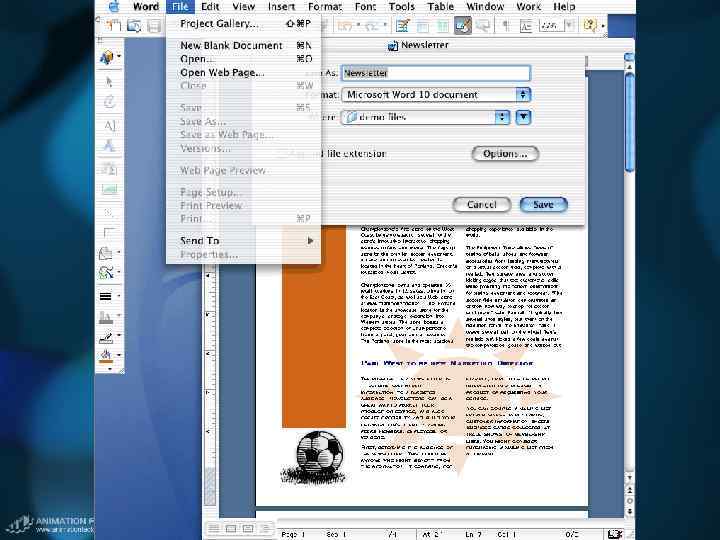Select the Insert WordArt tool

click(x=109, y=146)
